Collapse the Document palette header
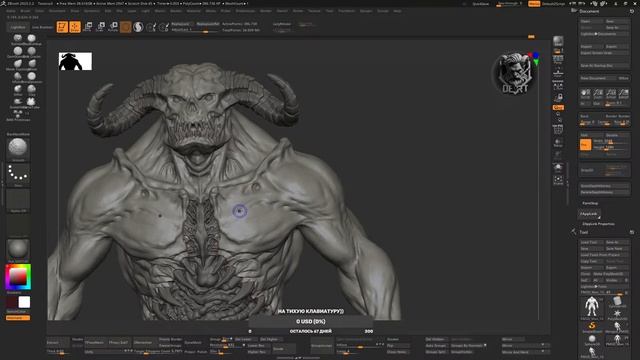The image size is (640, 360). (x=589, y=11)
